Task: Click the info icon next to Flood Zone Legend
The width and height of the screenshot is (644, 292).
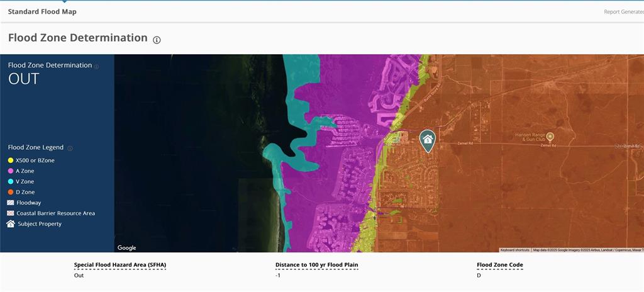Action: click(70, 149)
